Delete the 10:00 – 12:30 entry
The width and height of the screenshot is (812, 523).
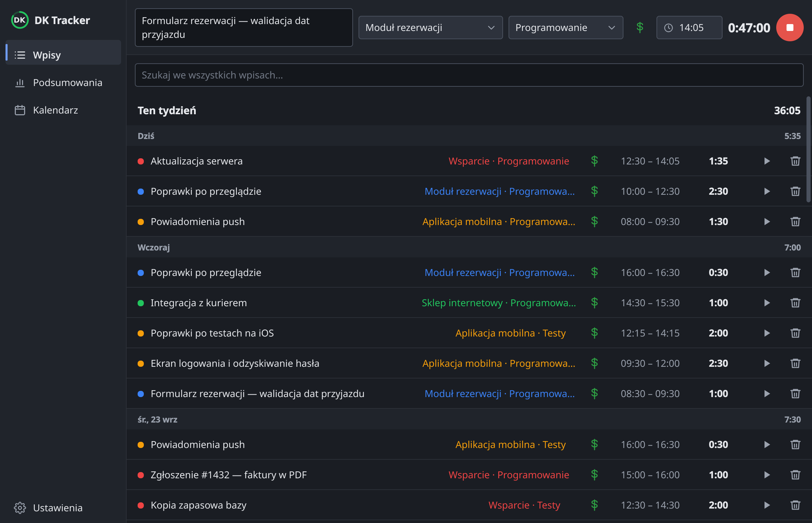click(795, 191)
